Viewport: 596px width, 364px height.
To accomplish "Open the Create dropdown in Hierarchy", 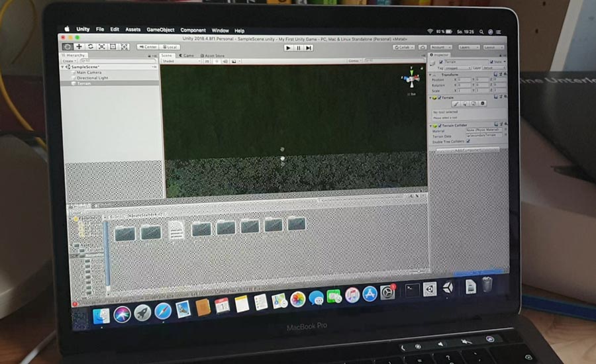I will [69, 61].
